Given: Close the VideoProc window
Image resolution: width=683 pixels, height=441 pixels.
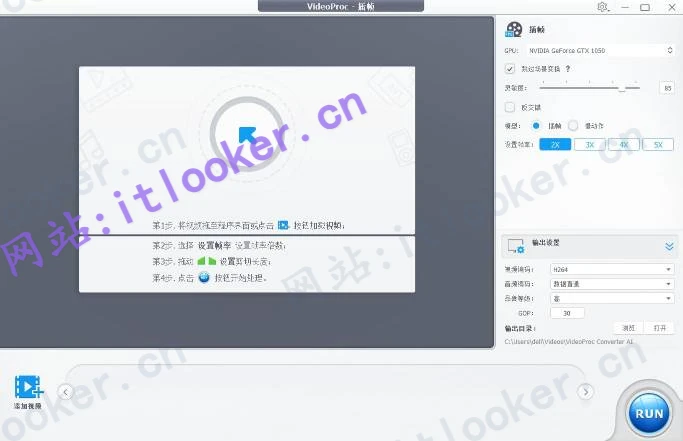Looking at the screenshot, I should click(672, 7).
